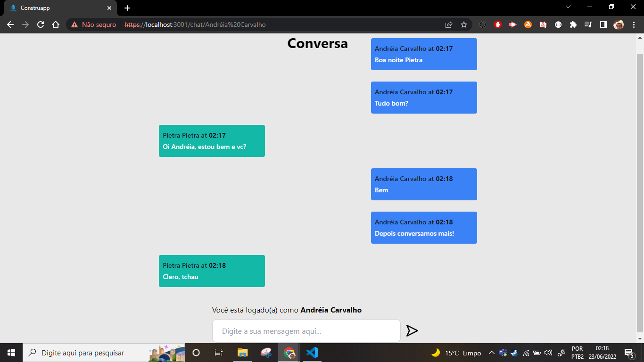Click the Chrome taskbar icon
The image size is (644, 362).
[289, 353]
